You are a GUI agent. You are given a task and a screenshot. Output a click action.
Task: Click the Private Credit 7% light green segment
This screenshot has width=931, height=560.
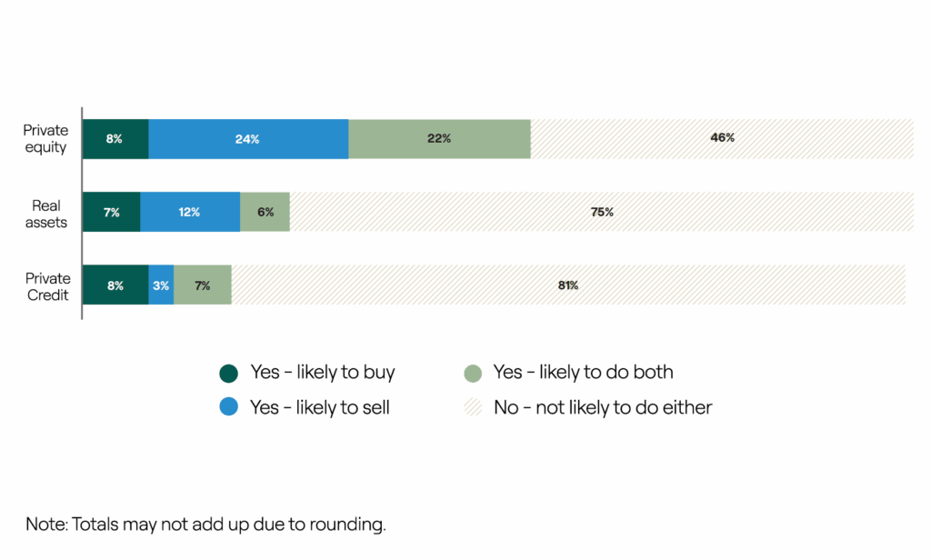(x=203, y=285)
